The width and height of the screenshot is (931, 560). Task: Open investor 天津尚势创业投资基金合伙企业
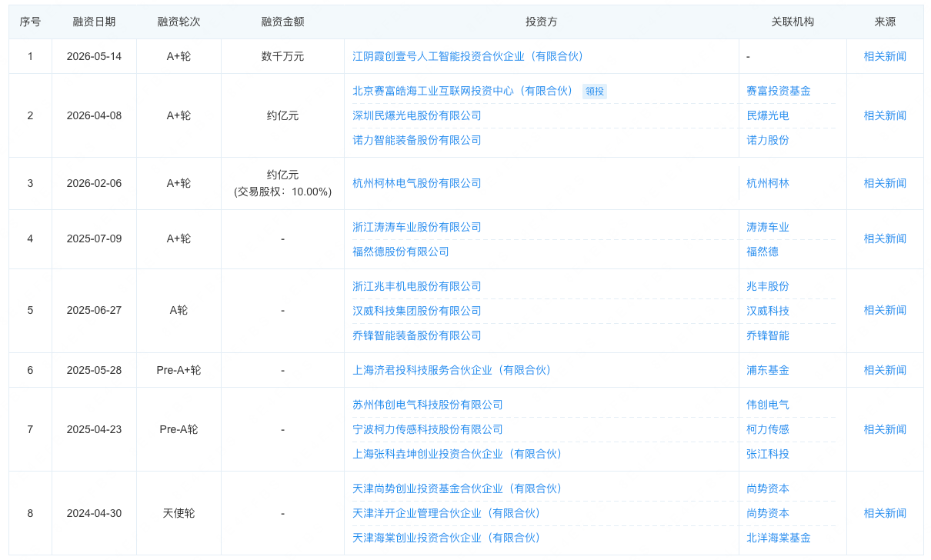click(x=457, y=488)
